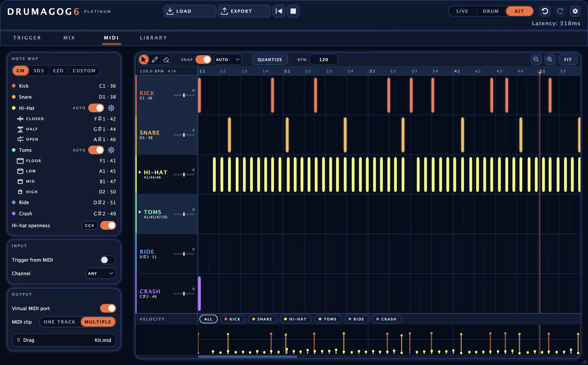Switch to the TRIGGER tab
The image size is (588, 365).
(x=27, y=38)
